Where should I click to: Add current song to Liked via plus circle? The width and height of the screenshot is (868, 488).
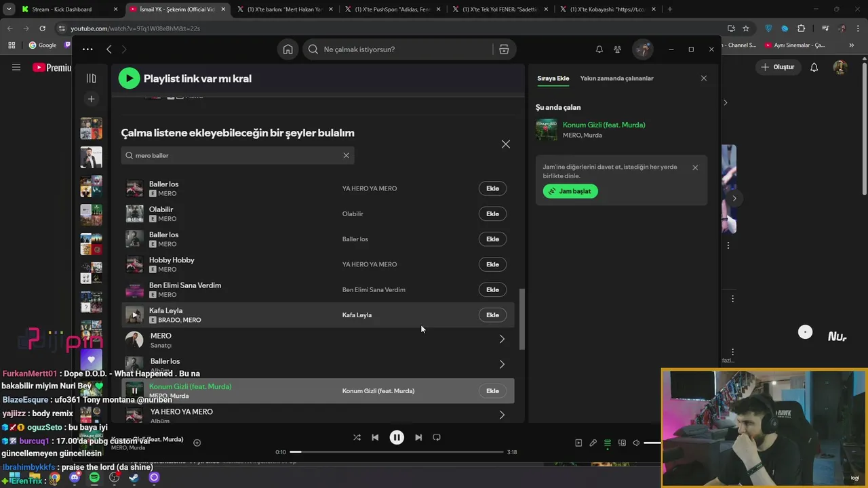(x=197, y=443)
